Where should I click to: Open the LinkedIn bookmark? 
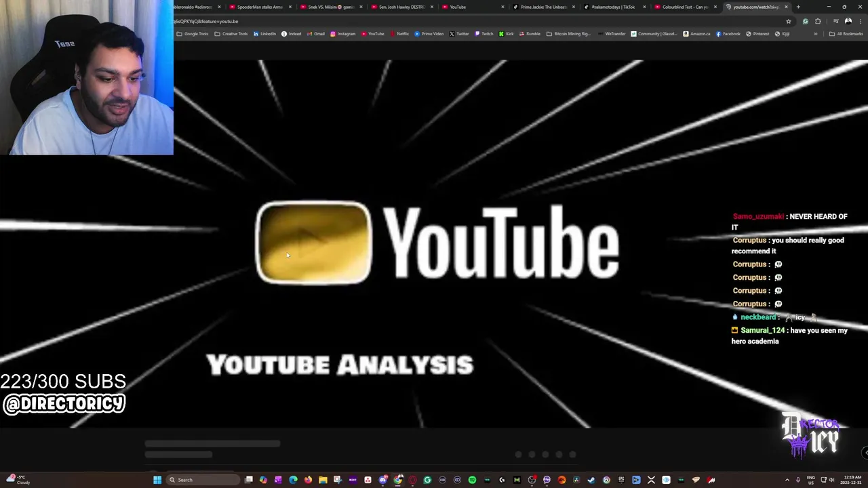point(265,34)
